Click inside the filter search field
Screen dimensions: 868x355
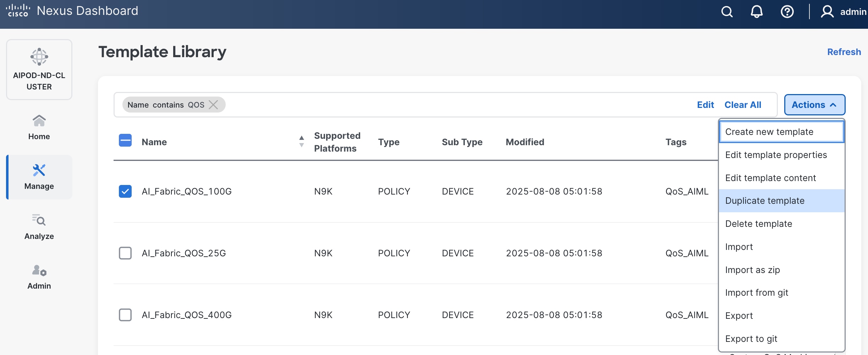click(426, 105)
